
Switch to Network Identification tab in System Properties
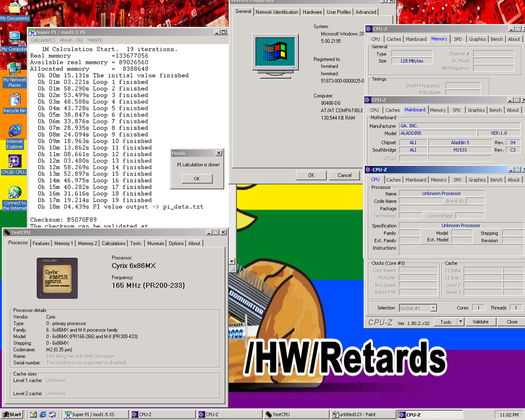[x=277, y=12]
